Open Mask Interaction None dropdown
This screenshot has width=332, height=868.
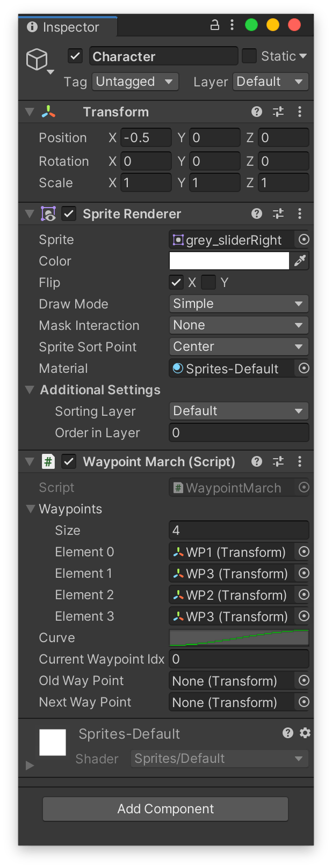pos(239,325)
